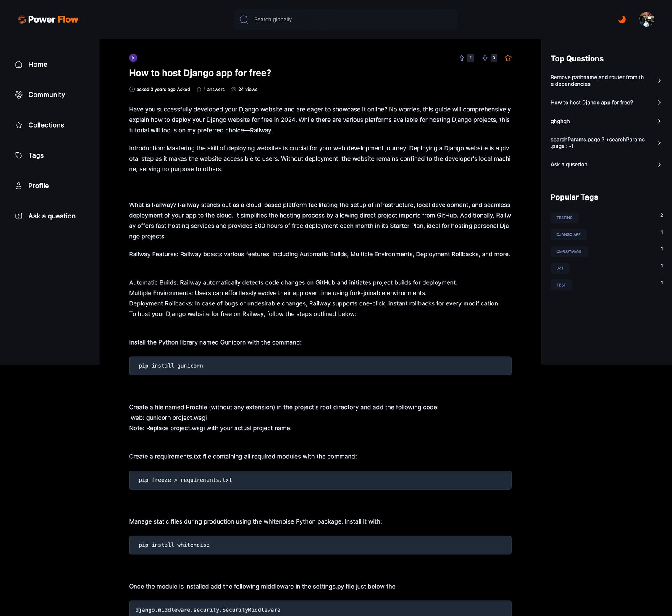Open the user avatar menu
The width and height of the screenshot is (672, 616).
pos(646,19)
